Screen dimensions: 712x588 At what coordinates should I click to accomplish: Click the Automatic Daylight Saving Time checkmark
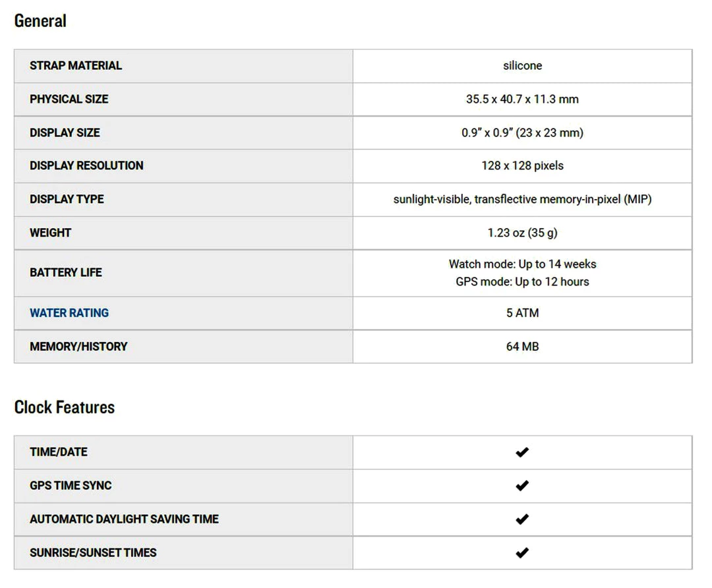[522, 519]
